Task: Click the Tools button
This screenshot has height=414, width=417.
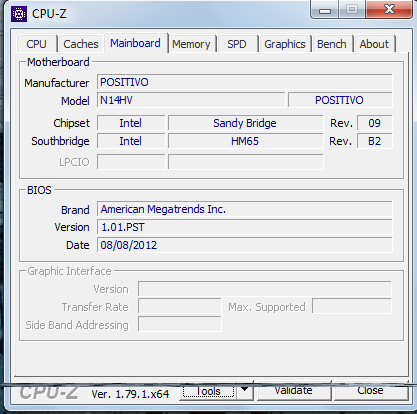Action: [x=208, y=391]
